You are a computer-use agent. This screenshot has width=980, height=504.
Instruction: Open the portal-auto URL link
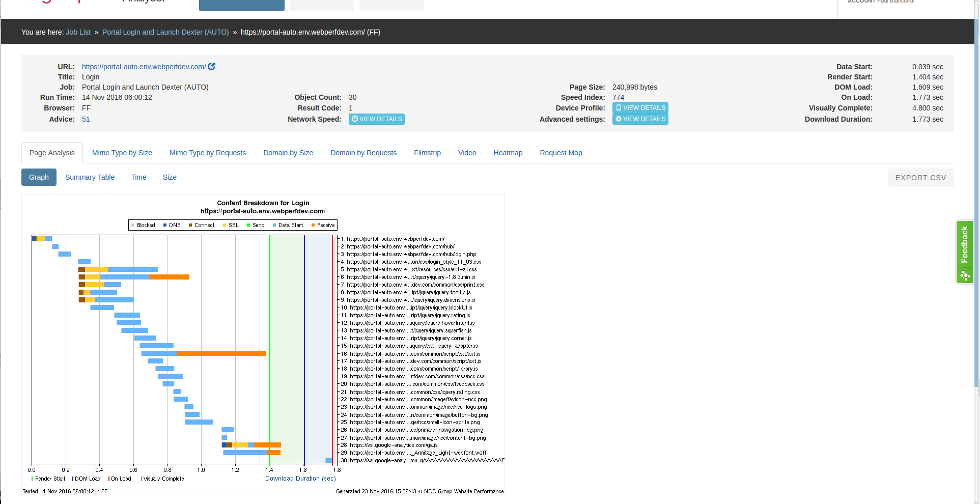coord(144,67)
